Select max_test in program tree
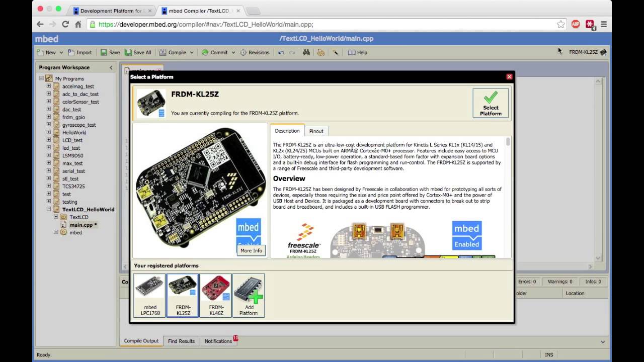The image size is (644, 362). pos(72,163)
